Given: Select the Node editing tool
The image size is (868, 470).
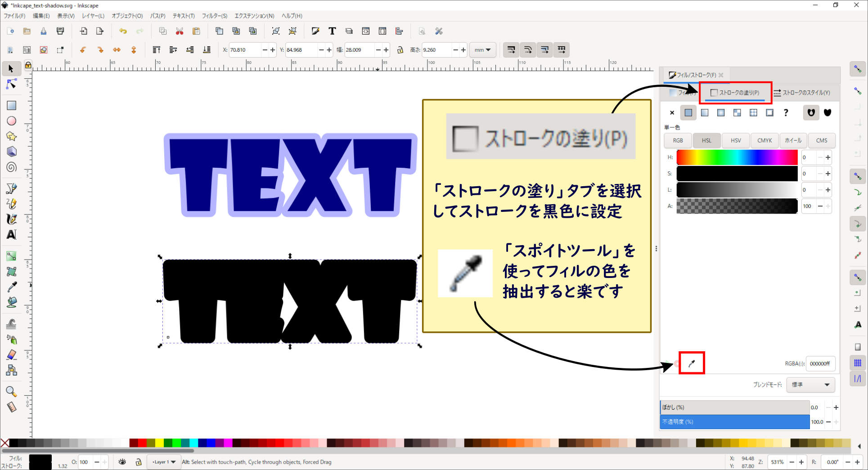Looking at the screenshot, I should pyautogui.click(x=12, y=84).
